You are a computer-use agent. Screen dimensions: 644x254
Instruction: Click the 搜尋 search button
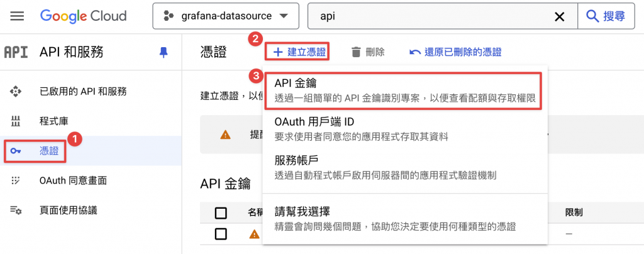pos(606,16)
